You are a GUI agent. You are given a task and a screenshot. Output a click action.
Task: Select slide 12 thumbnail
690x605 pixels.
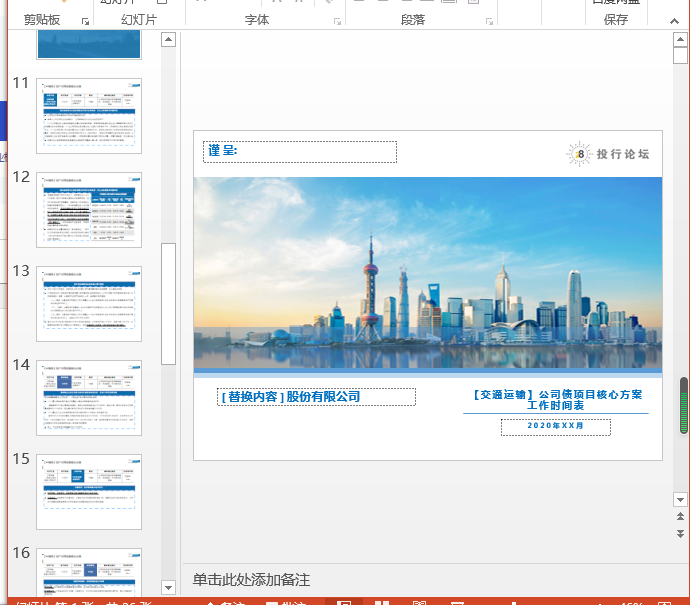click(89, 210)
